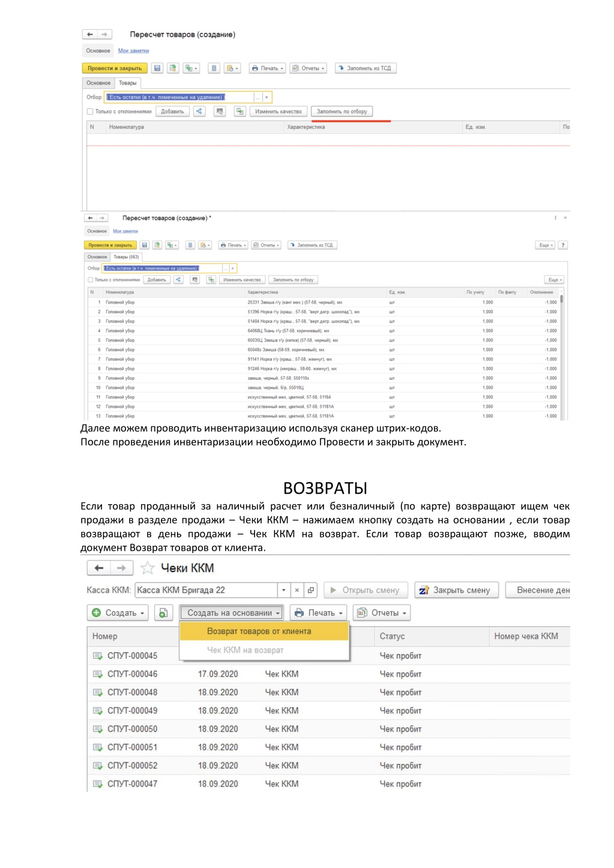Click Касса ККМ input field

click(206, 590)
